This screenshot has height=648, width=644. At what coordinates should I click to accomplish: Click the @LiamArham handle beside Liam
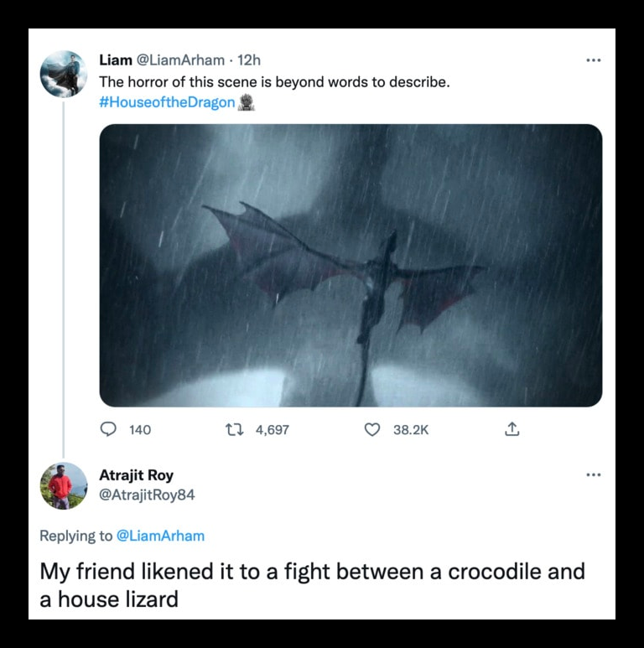180,60
